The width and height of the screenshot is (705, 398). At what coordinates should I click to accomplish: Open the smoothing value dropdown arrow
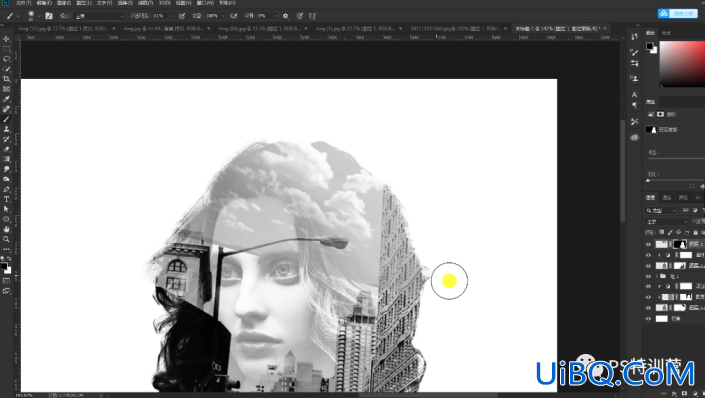coord(275,16)
